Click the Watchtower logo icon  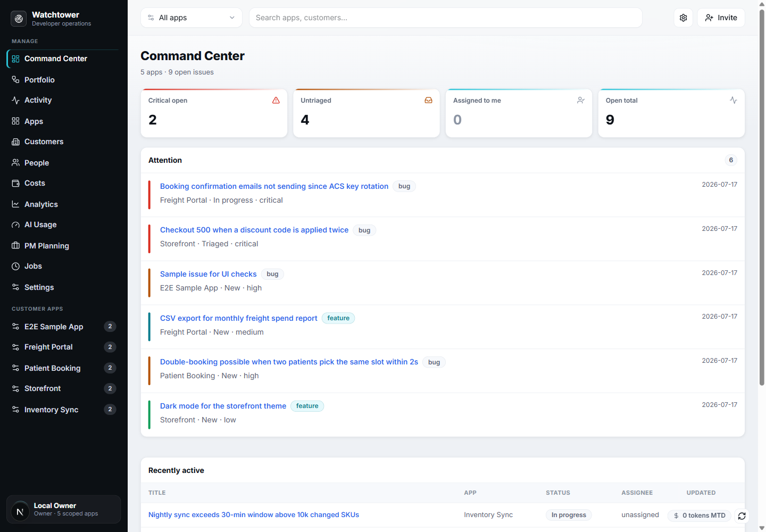point(19,19)
